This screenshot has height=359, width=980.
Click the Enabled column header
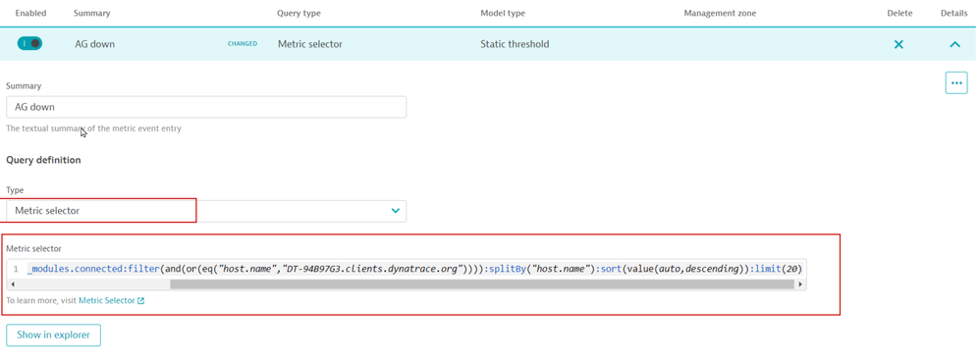click(x=30, y=13)
